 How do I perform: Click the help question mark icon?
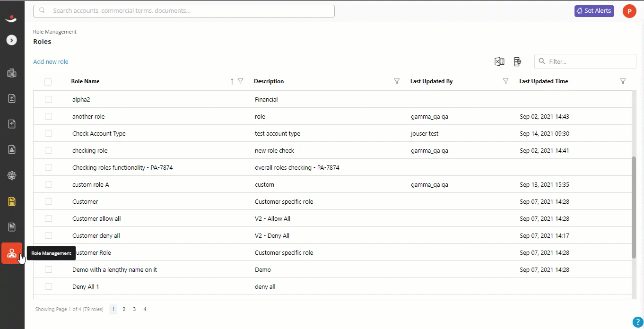[637, 322]
